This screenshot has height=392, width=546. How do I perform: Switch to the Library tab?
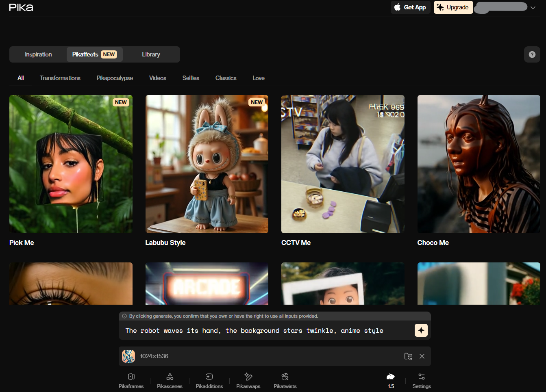(151, 54)
